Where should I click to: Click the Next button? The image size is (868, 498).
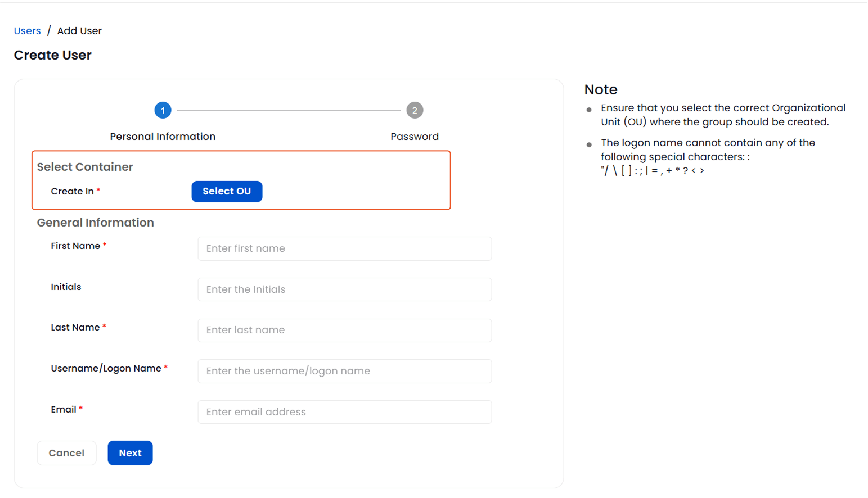tap(130, 452)
